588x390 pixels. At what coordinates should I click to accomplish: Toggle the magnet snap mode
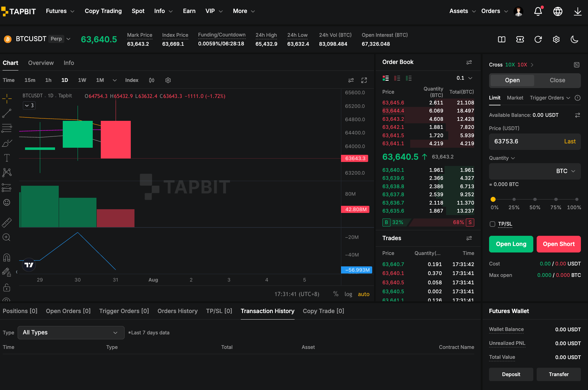[x=7, y=257]
